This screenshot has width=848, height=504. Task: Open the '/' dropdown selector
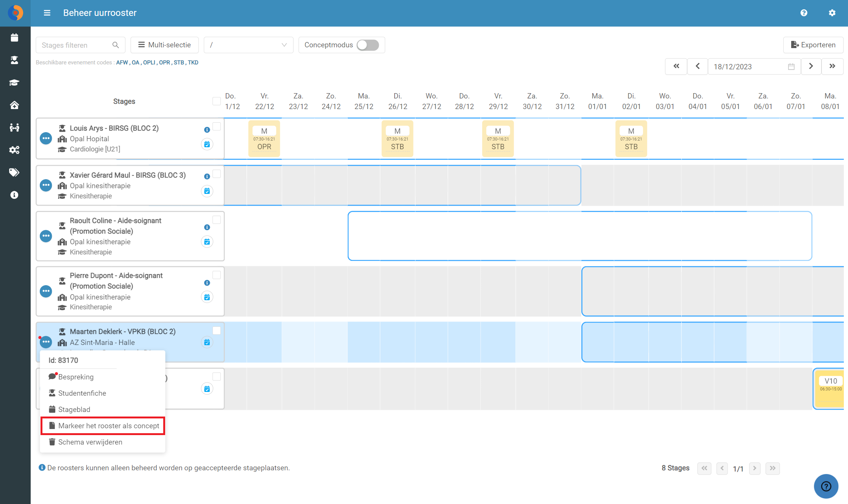pos(248,45)
